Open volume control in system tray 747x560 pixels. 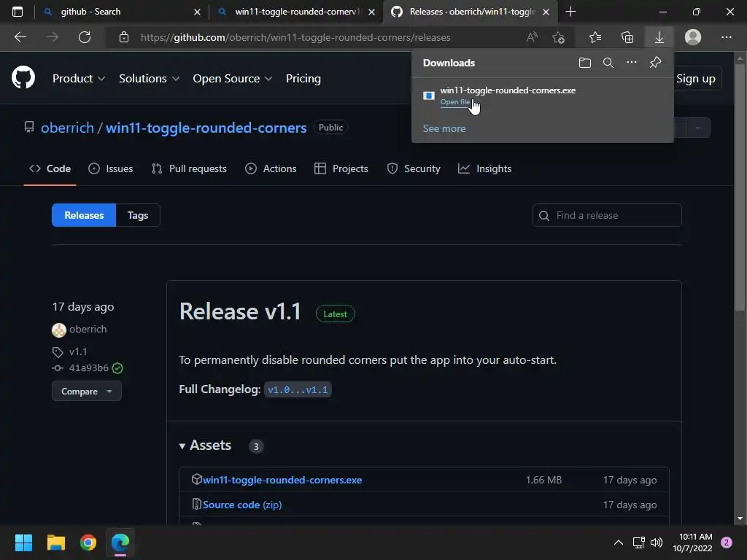pyautogui.click(x=657, y=542)
